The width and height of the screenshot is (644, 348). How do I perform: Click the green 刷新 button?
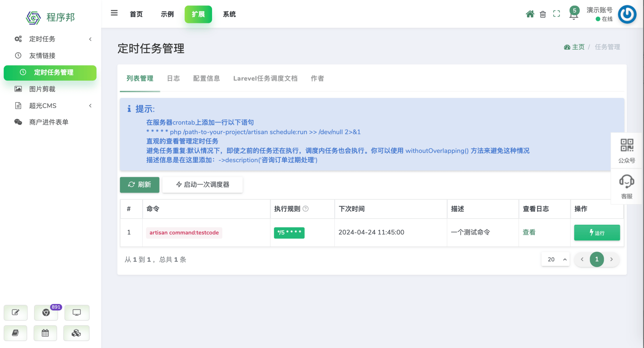point(140,185)
